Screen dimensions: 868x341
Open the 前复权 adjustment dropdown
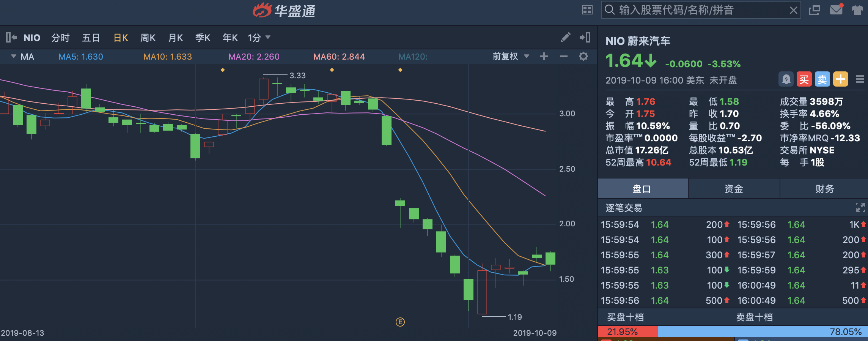pyautogui.click(x=511, y=57)
